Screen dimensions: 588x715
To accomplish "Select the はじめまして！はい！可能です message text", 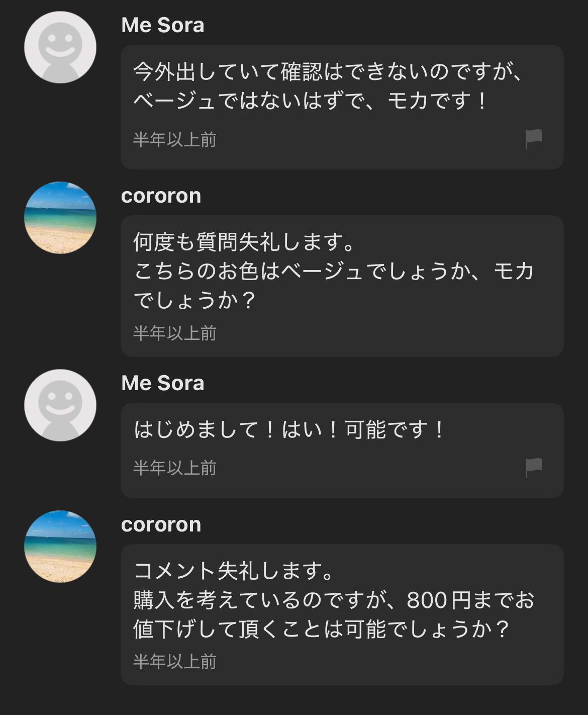I will pos(289,430).
